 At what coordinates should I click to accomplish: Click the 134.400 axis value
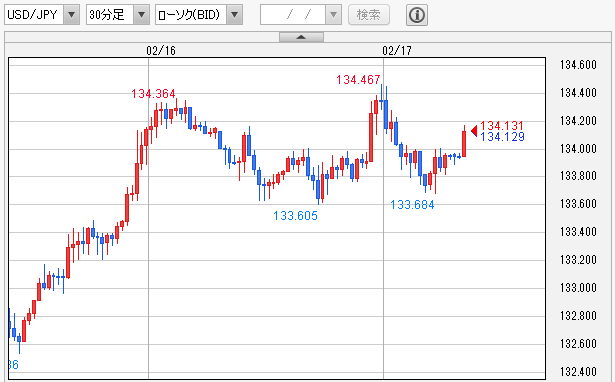pyautogui.click(x=578, y=93)
